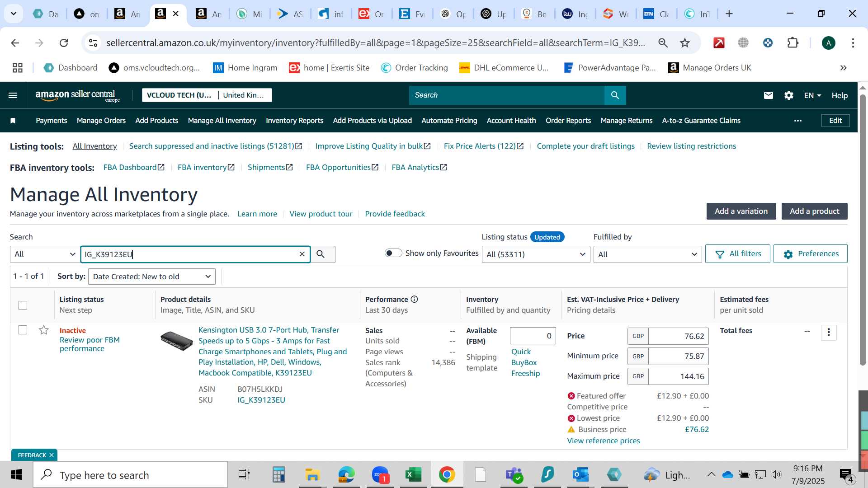Viewport: 868px width, 488px height.
Task: Mark the Kensington listing as favourite star
Action: (44, 330)
